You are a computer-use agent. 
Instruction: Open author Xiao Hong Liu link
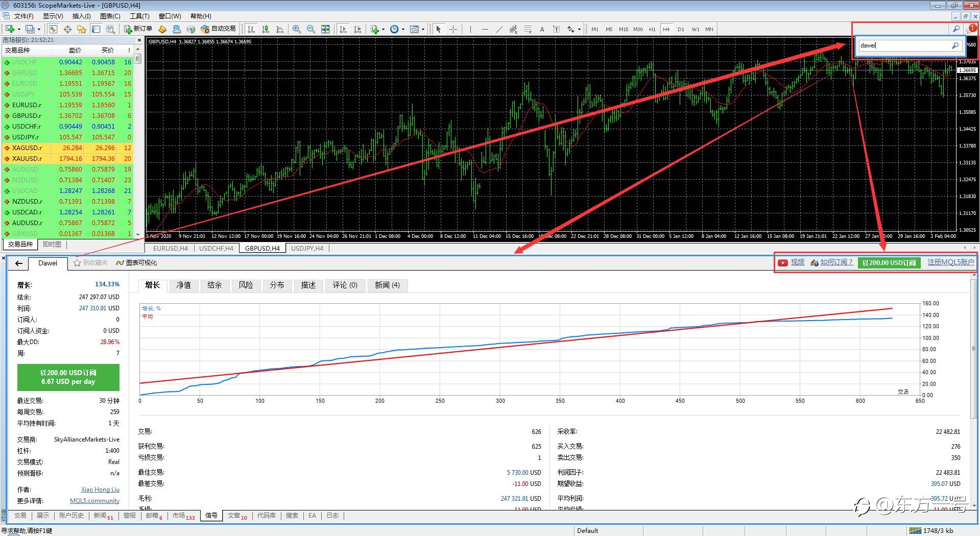(x=100, y=490)
